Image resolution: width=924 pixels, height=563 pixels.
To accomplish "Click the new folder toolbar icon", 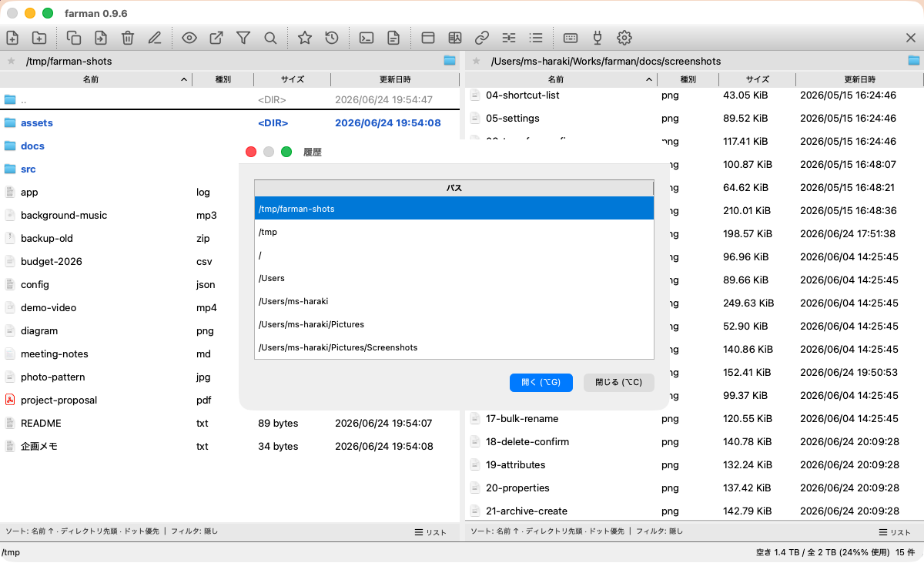I will [38, 37].
